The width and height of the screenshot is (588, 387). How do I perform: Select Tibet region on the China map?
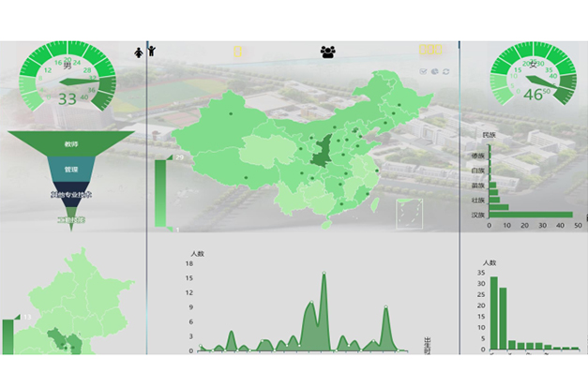coord(234,168)
